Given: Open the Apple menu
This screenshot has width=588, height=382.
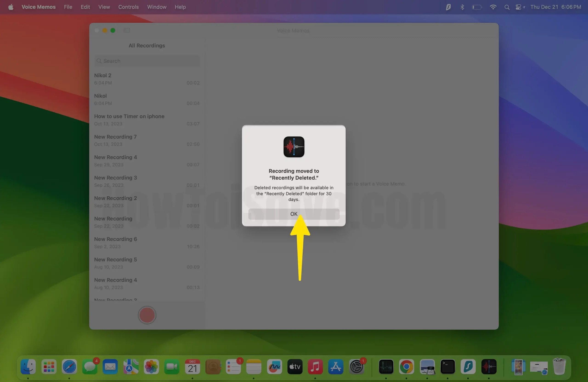Looking at the screenshot, I should point(11,7).
